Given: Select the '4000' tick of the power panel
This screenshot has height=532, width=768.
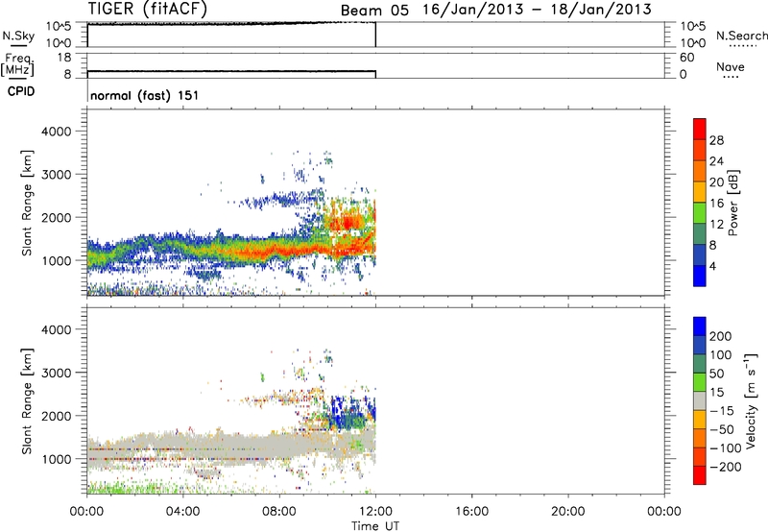Looking at the screenshot, I should [57, 132].
